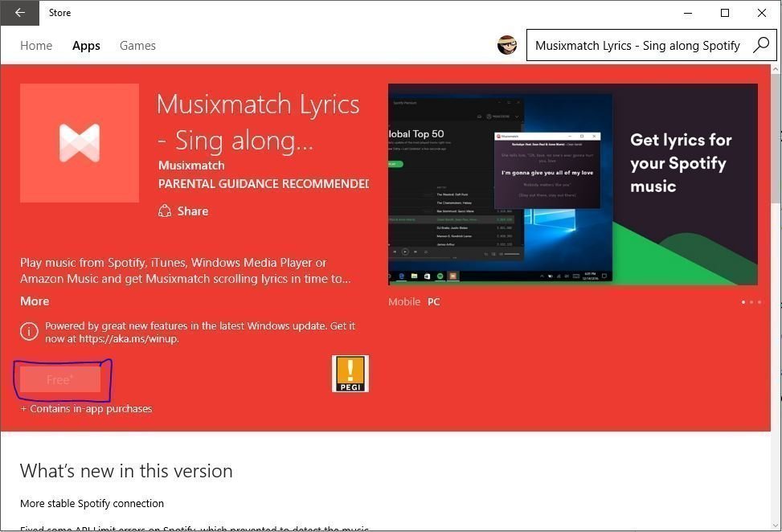Click the search magnifier icon
This screenshot has width=782, height=532.
coord(761,45)
